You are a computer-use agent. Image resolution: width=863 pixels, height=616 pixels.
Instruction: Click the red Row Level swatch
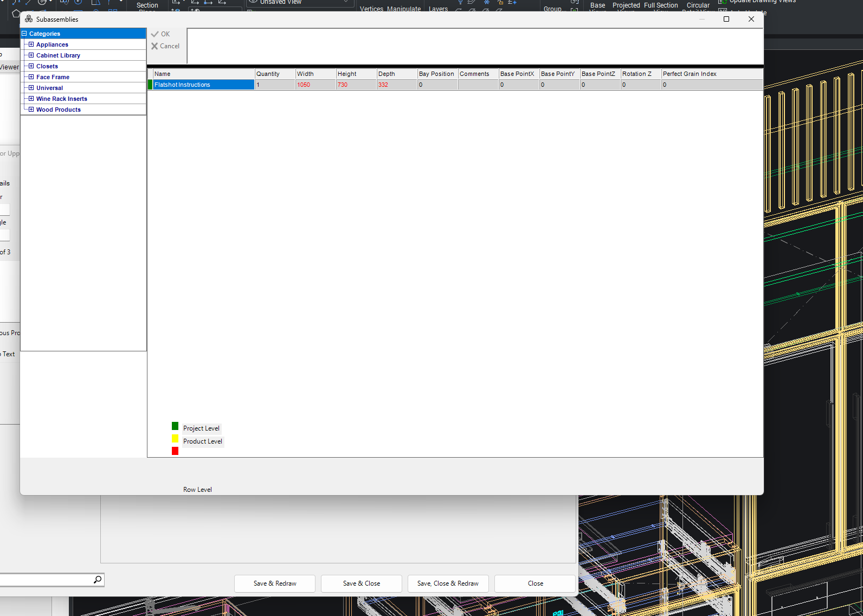coord(175,451)
